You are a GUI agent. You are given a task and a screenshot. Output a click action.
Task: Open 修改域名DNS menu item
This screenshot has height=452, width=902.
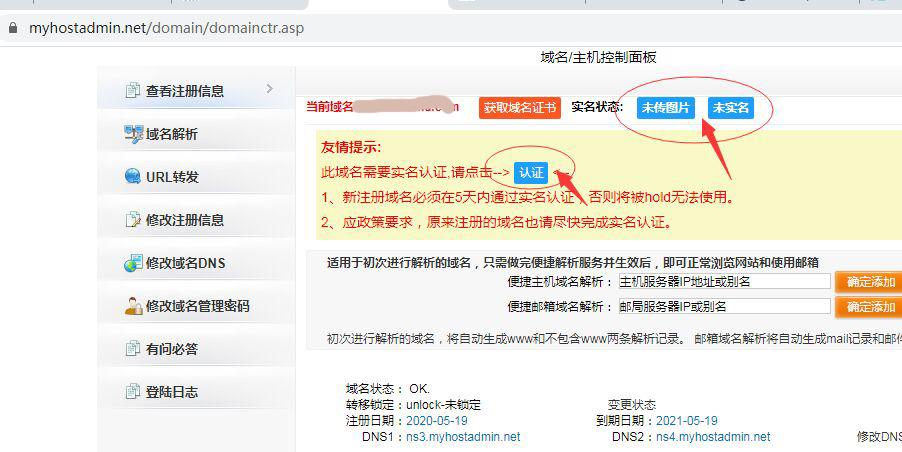point(196,261)
